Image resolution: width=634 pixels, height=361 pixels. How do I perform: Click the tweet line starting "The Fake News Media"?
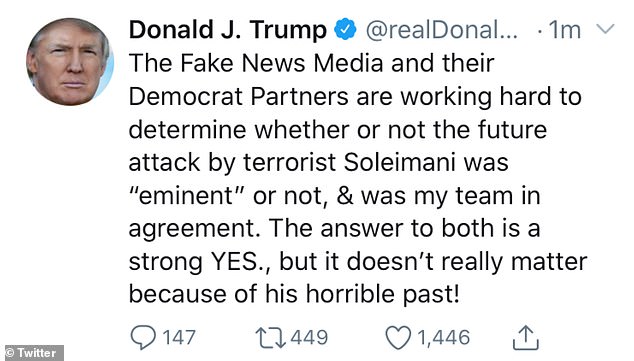(x=312, y=63)
